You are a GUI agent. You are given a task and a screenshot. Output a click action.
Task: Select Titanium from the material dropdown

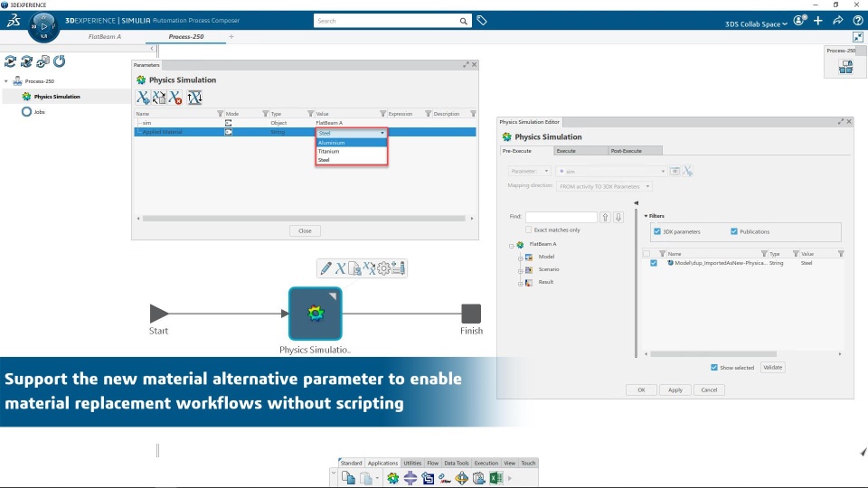tap(351, 151)
